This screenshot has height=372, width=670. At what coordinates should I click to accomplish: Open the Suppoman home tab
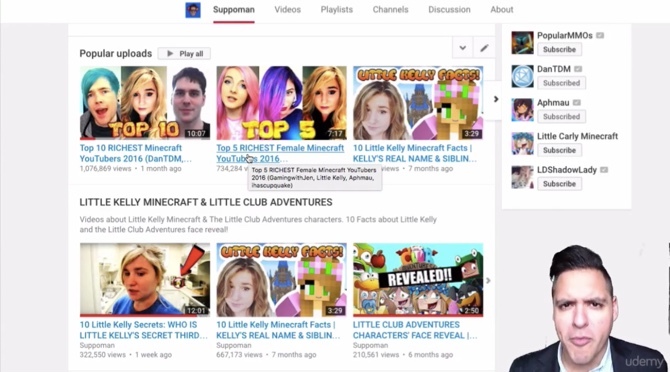pyautogui.click(x=234, y=9)
